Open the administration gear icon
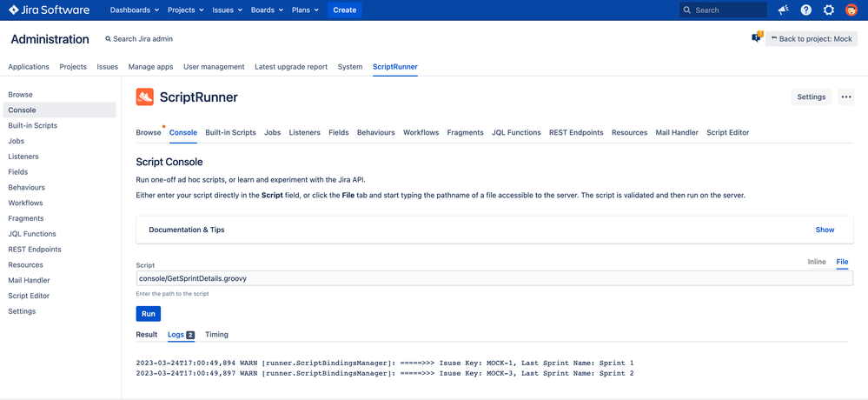Screen dimensions: 868x400 coord(829,10)
